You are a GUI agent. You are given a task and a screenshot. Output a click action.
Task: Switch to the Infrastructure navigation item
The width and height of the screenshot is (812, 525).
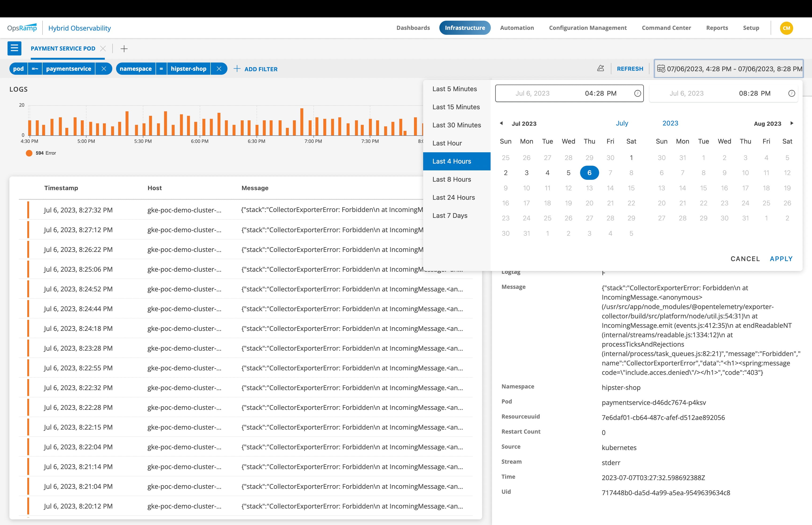point(465,28)
